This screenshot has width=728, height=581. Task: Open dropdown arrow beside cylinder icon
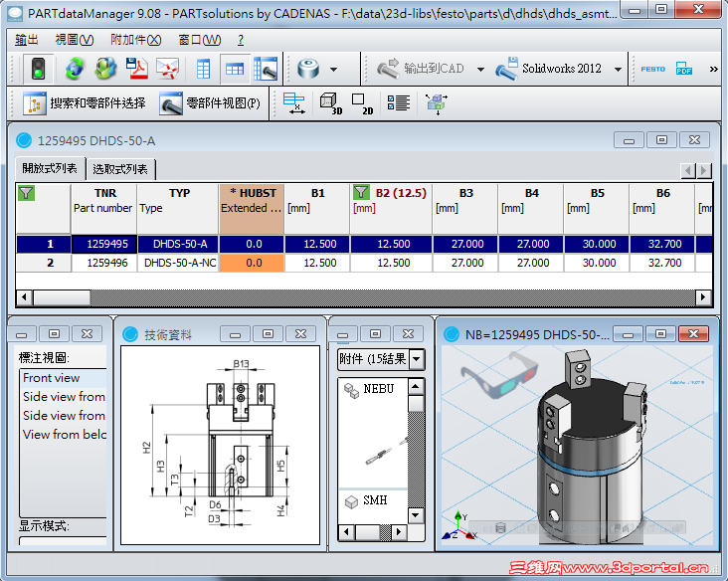coord(334,70)
